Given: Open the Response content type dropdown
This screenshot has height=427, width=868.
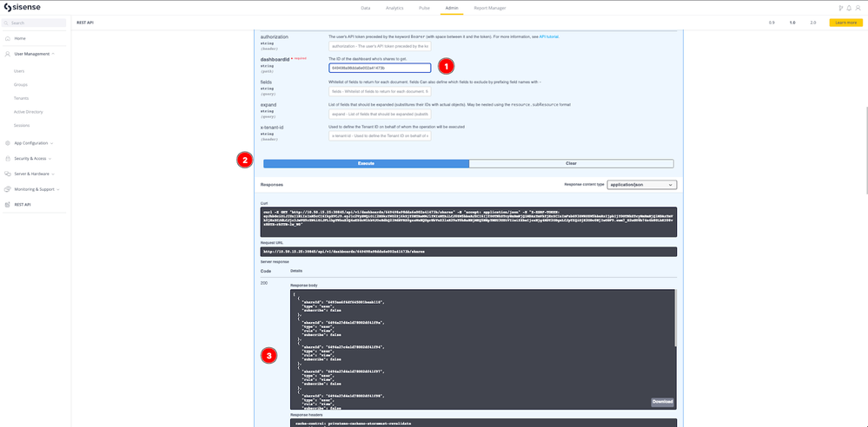Looking at the screenshot, I should point(644,185).
